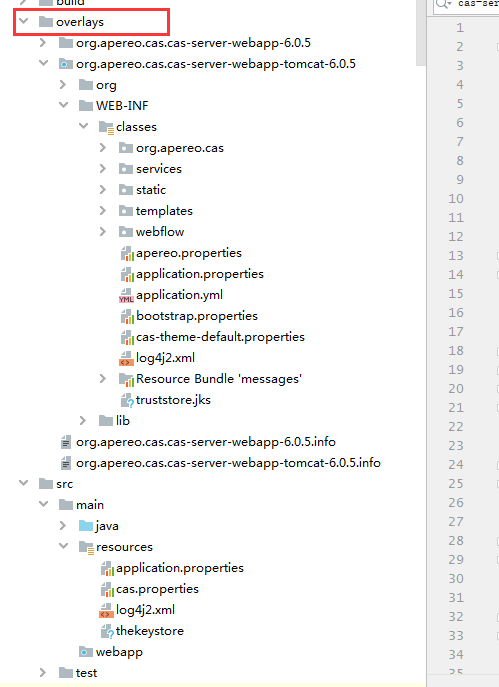Select apereo.properties in the tree

coord(189,253)
